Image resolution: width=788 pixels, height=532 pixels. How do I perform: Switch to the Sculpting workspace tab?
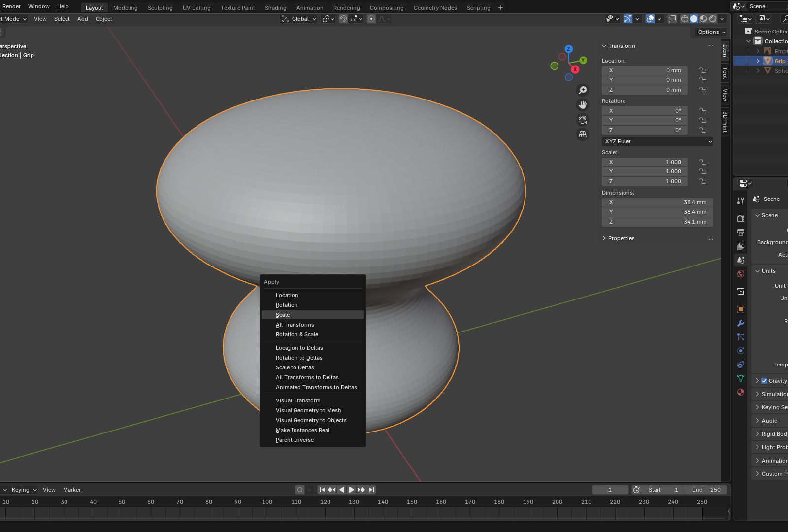point(160,8)
